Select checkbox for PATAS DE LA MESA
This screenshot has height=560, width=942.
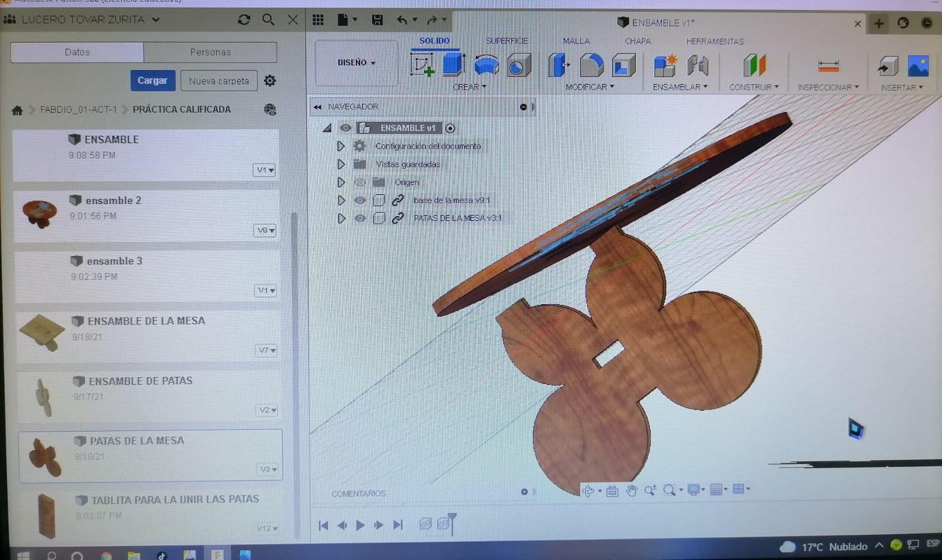coord(379,218)
